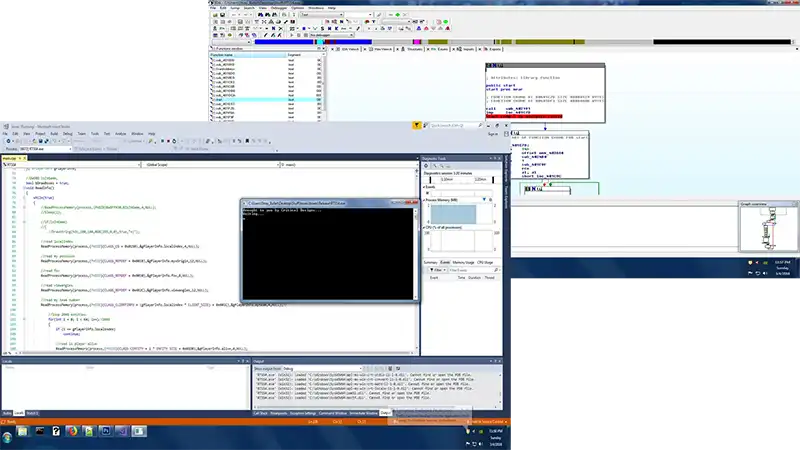Click the question mark taskbar icon
800x450 pixels.
(x=56, y=431)
